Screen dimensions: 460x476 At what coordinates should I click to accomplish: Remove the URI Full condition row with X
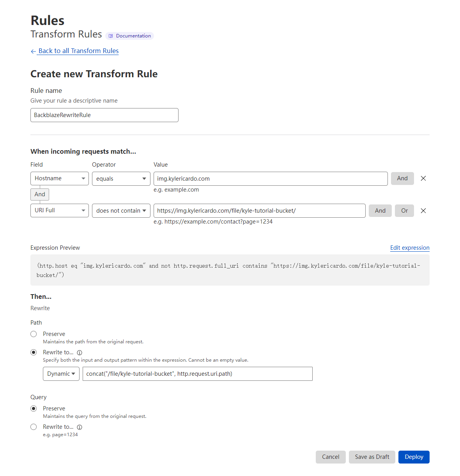(x=423, y=211)
